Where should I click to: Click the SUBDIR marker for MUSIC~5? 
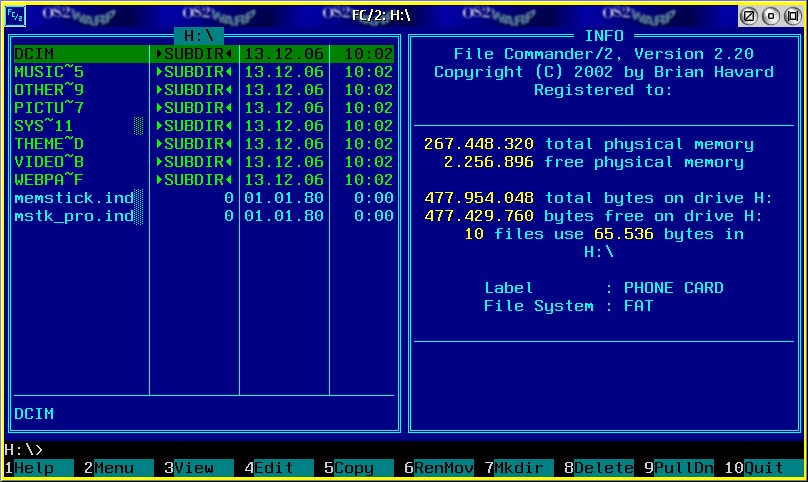[194, 72]
